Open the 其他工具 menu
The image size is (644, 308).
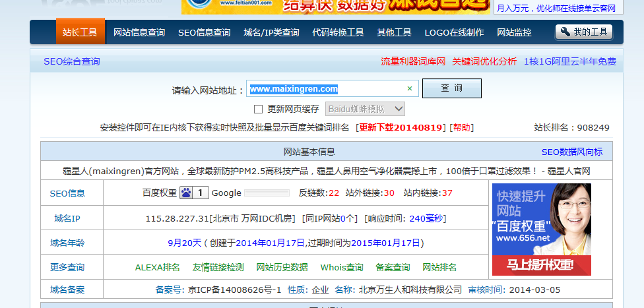coord(395,32)
